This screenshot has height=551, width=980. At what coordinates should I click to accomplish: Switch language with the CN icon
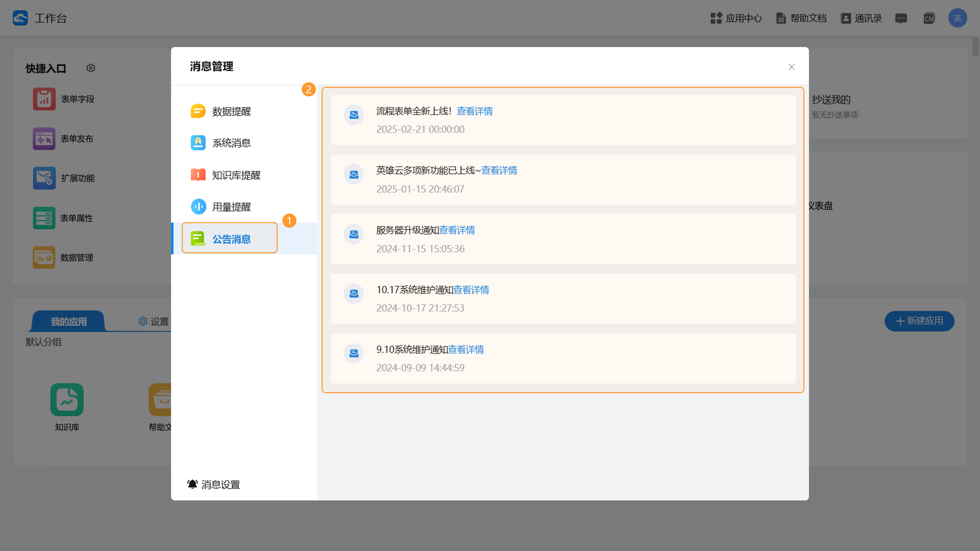click(x=929, y=18)
